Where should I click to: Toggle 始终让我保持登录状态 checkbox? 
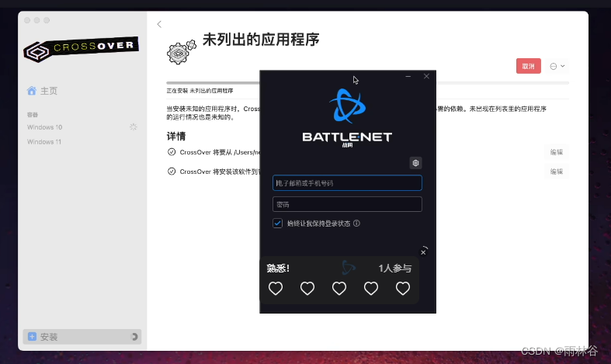pyautogui.click(x=277, y=224)
